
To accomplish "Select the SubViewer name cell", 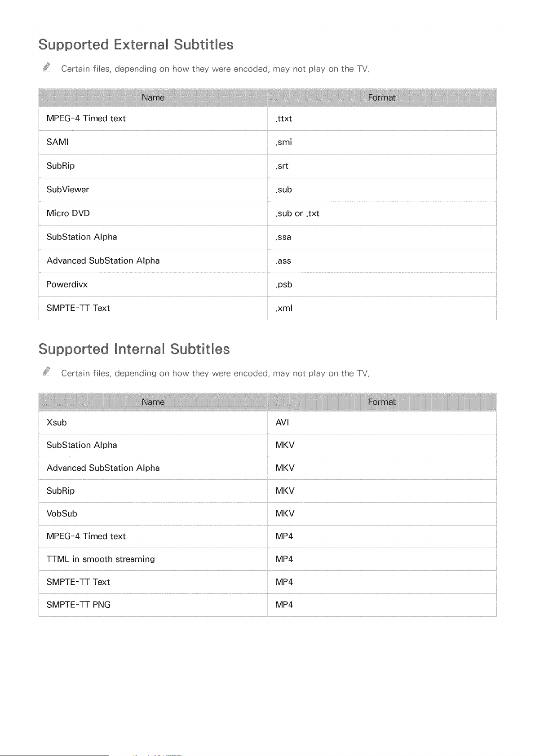I will [x=153, y=190].
